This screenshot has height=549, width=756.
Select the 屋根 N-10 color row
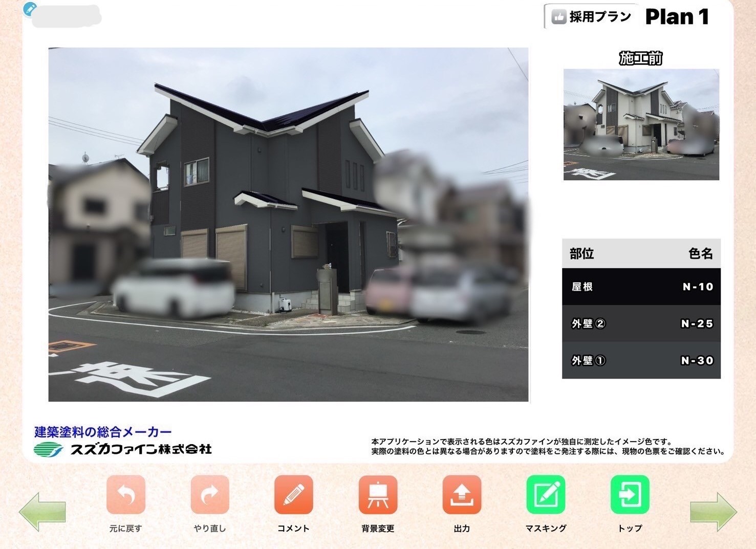pyautogui.click(x=641, y=287)
